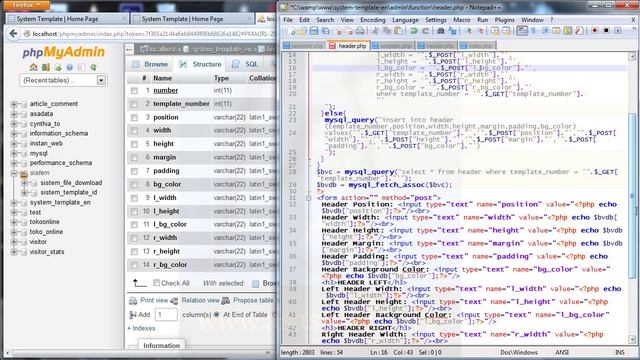The width and height of the screenshot is (640, 360).
Task: Expand the article_comment database node
Action: 14,104
